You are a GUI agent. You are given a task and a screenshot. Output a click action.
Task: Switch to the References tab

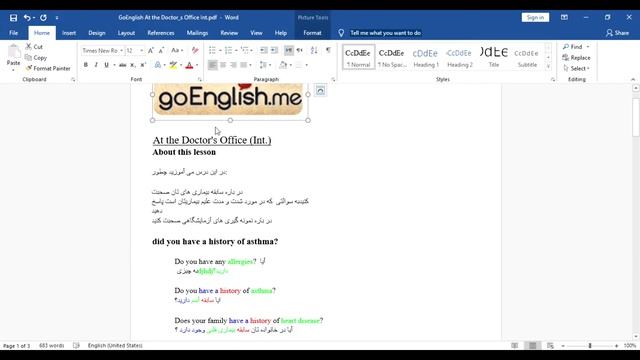click(x=161, y=33)
